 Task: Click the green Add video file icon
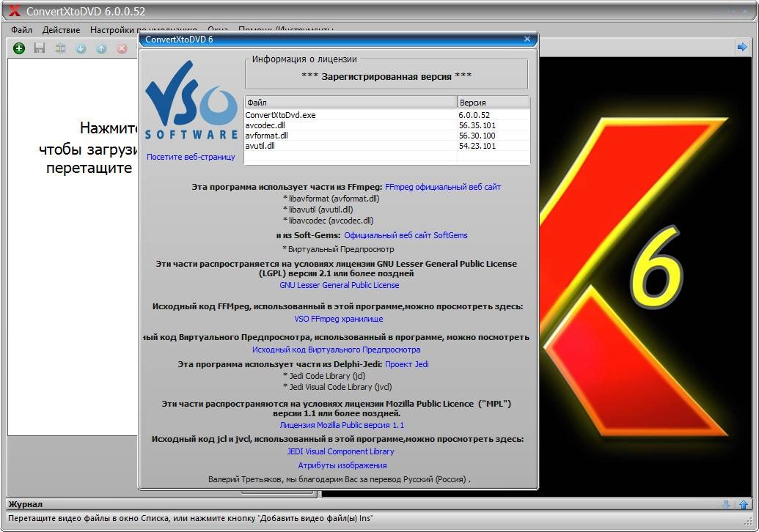pyautogui.click(x=19, y=48)
